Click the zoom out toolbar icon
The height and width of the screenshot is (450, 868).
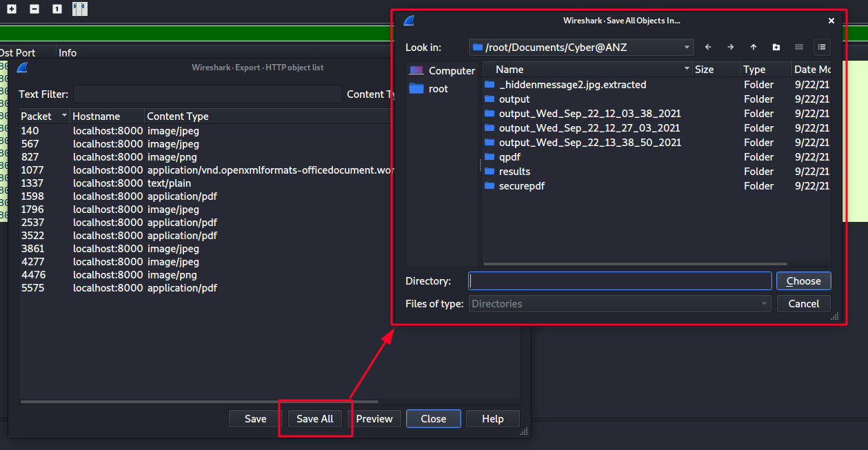(34, 9)
